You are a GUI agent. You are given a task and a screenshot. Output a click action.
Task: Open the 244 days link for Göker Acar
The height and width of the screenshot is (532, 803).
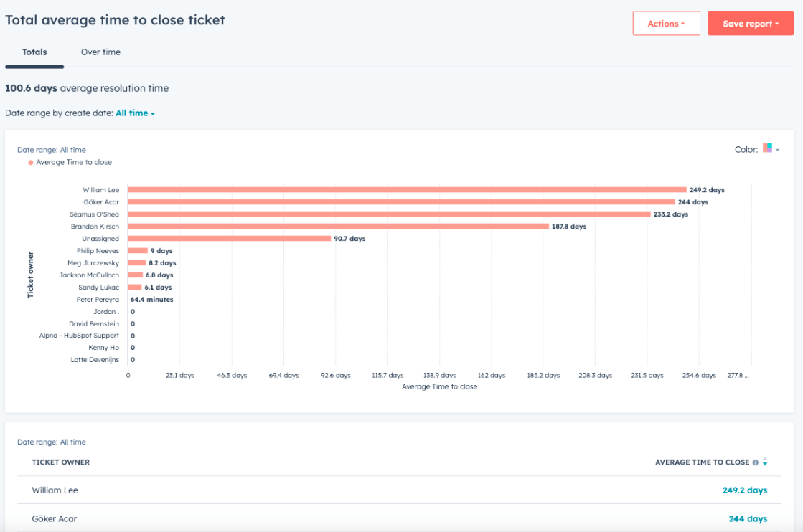tap(748, 518)
